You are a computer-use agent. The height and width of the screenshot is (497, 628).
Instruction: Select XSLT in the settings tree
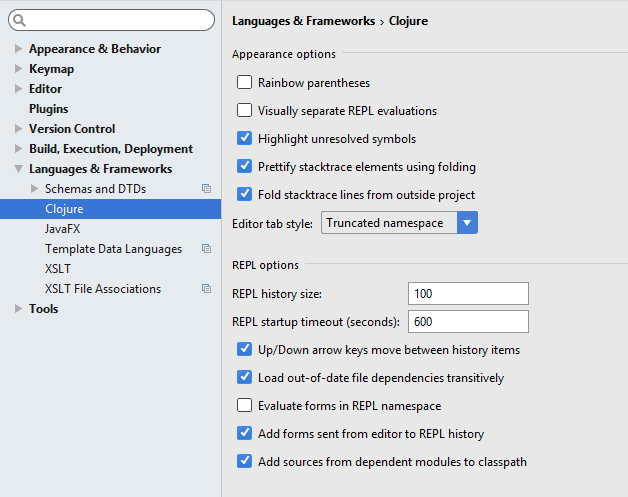click(x=58, y=269)
